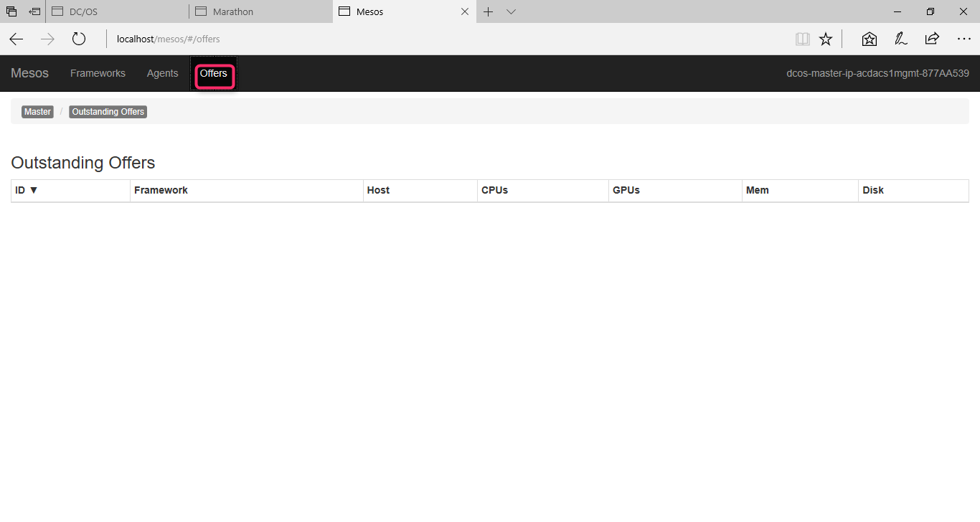980x522 pixels.
Task: Reload the page with refresh icon
Action: click(79, 39)
